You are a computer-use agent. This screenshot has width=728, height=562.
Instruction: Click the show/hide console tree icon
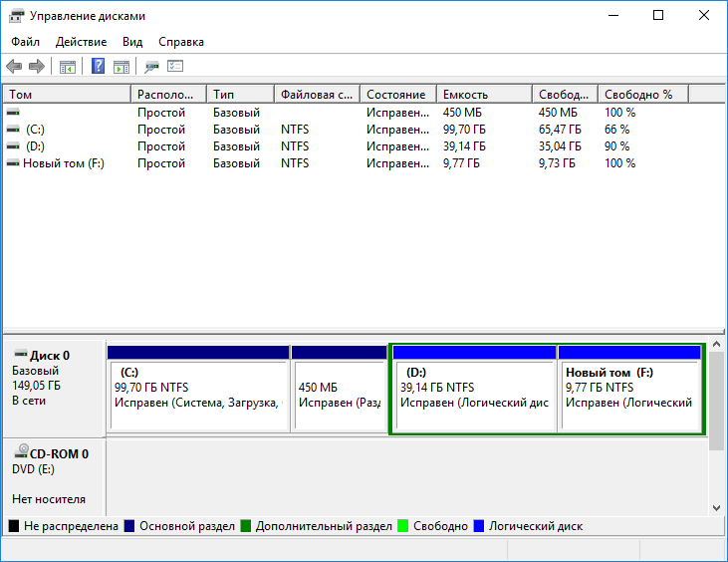(x=68, y=67)
